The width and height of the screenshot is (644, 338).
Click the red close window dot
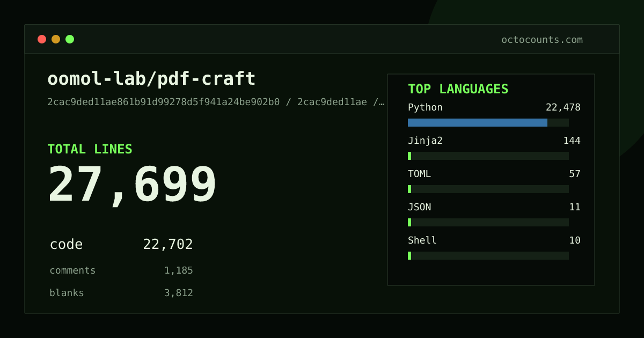point(42,39)
